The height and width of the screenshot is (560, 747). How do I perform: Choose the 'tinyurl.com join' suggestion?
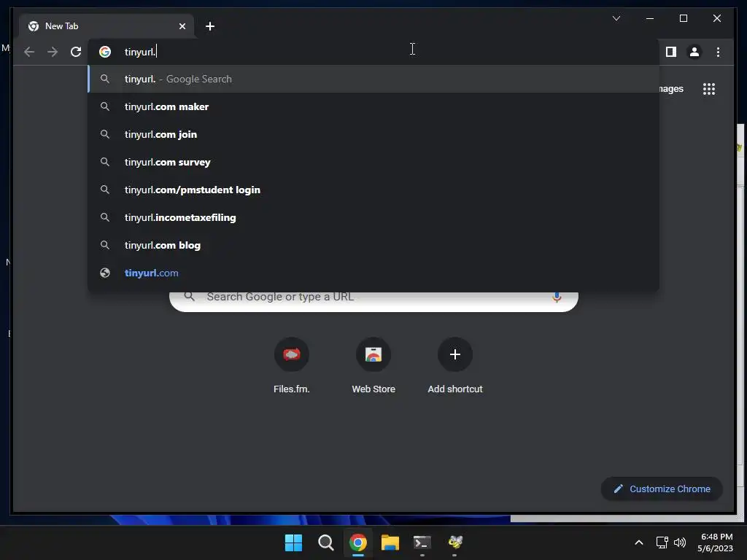[x=373, y=134]
